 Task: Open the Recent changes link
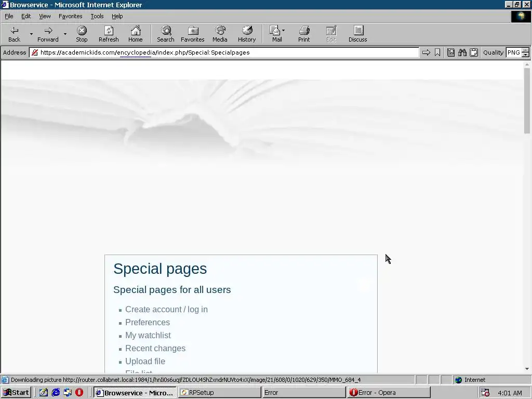[x=155, y=348]
